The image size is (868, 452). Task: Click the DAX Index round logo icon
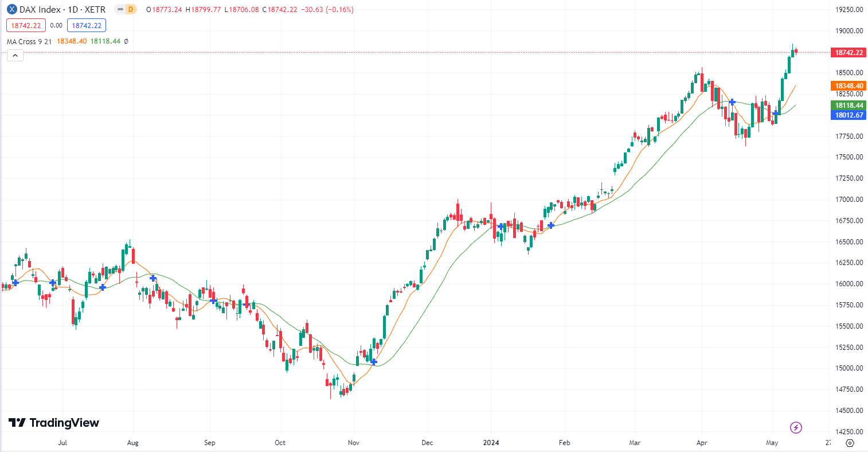(11, 10)
